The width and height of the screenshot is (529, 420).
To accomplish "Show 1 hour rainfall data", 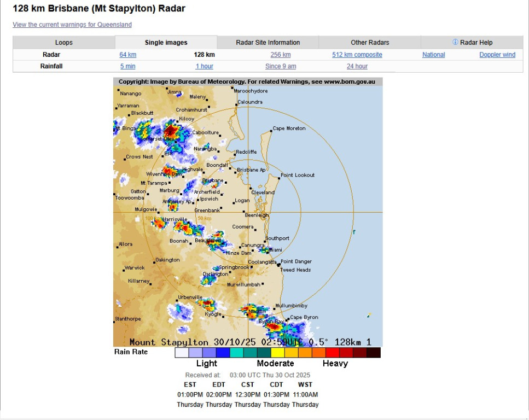I will pyautogui.click(x=204, y=66).
